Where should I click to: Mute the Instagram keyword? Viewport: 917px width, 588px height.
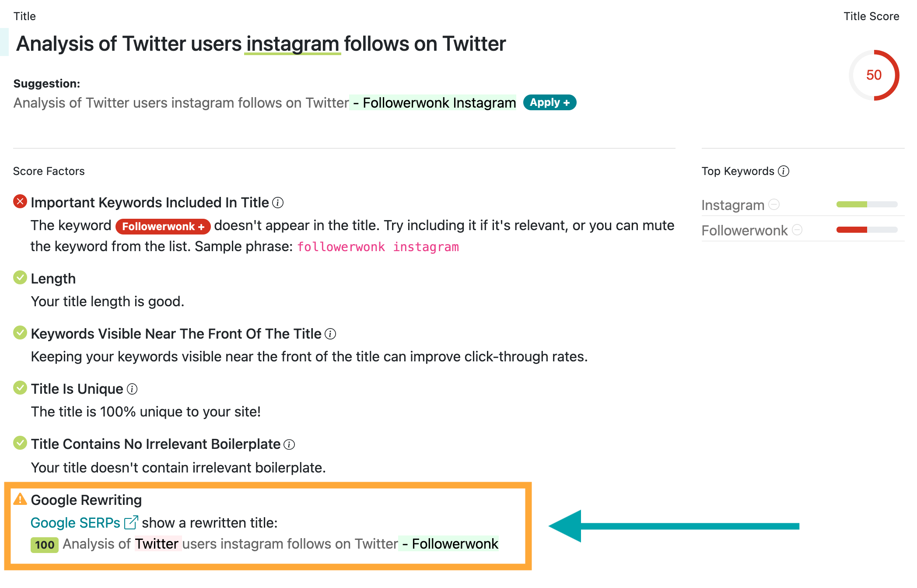(774, 204)
